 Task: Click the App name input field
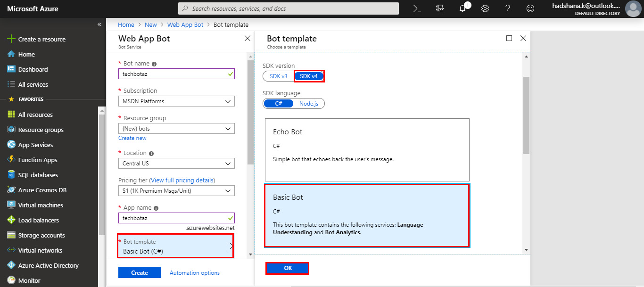[x=176, y=218]
